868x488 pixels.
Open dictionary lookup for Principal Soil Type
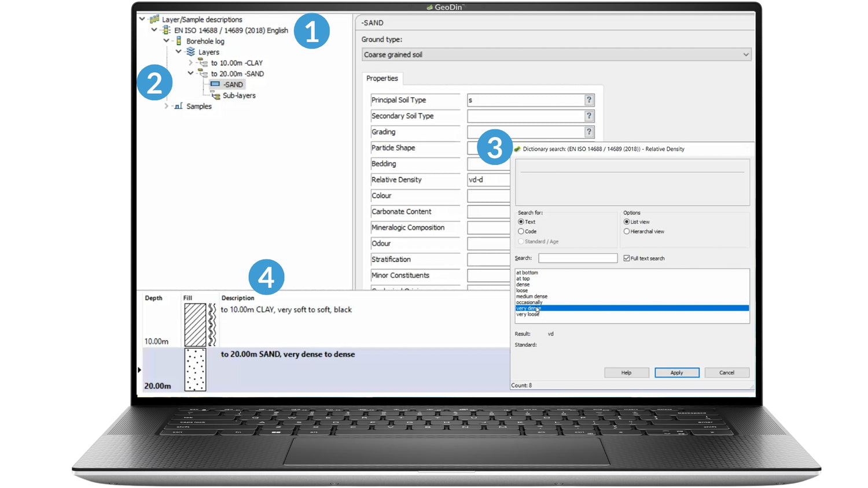[589, 100]
